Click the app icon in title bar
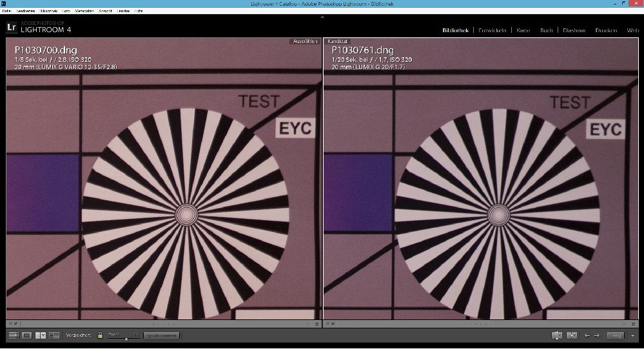Viewport: 644px width, 349px height. click(3, 3)
